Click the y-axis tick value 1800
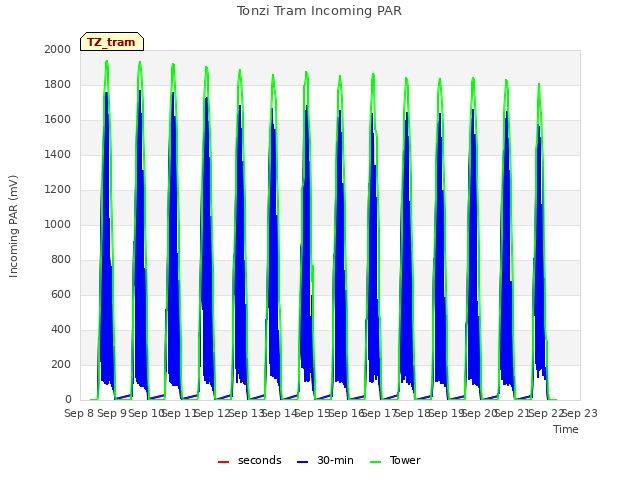The height and width of the screenshot is (480, 640). [x=58, y=84]
